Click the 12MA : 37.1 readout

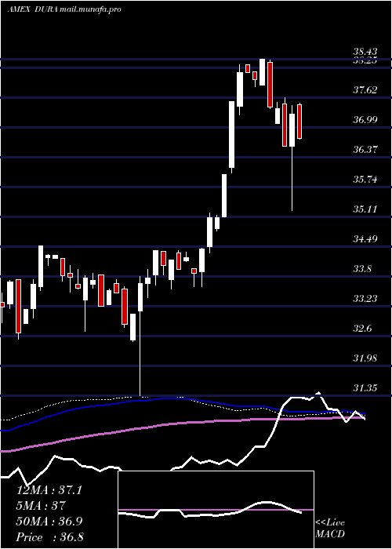tap(49, 490)
